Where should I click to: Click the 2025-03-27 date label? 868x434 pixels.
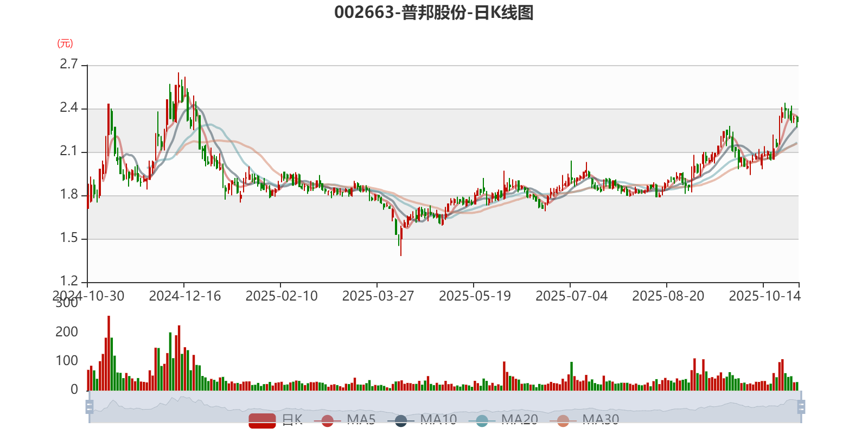[378, 296]
